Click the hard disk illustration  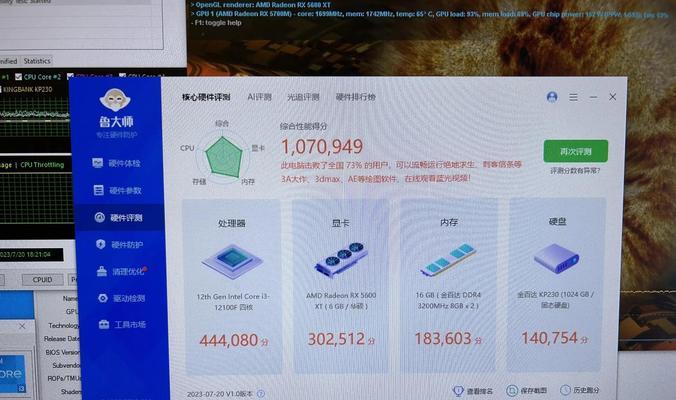tap(556, 258)
